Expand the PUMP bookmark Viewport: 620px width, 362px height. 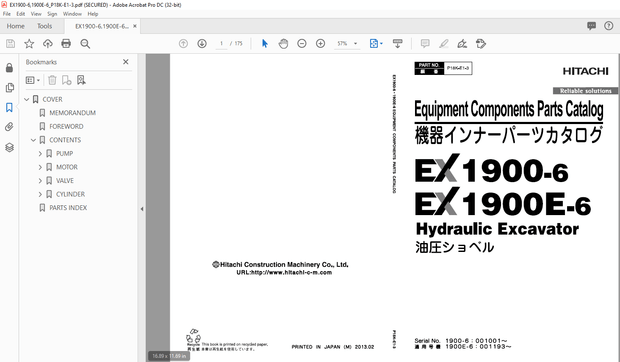tap(40, 153)
